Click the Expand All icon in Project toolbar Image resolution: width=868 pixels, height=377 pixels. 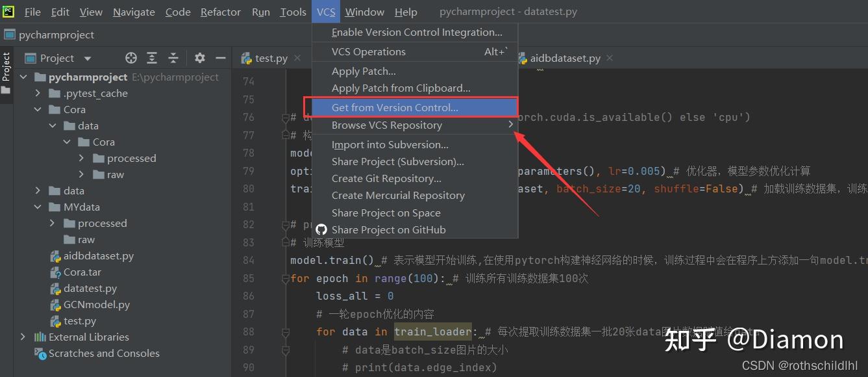(152, 57)
